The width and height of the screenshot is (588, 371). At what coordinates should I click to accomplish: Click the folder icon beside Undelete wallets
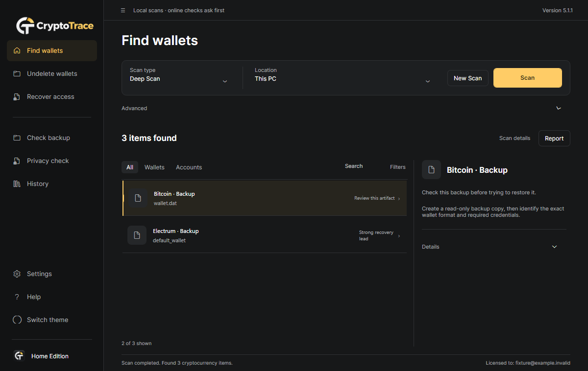[17, 73]
